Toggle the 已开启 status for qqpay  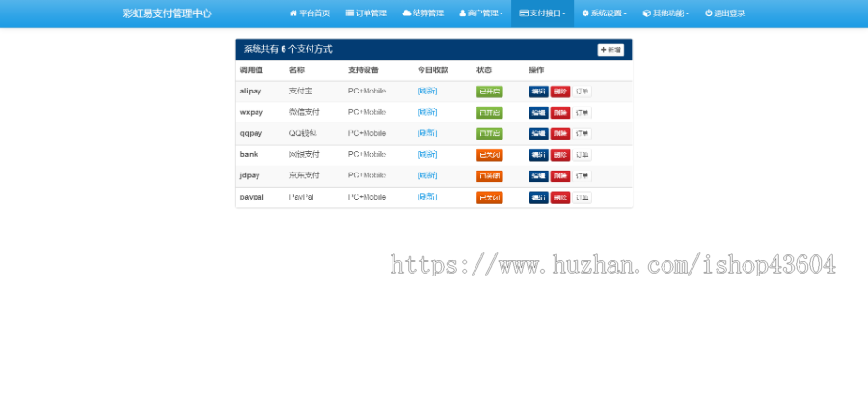click(489, 134)
